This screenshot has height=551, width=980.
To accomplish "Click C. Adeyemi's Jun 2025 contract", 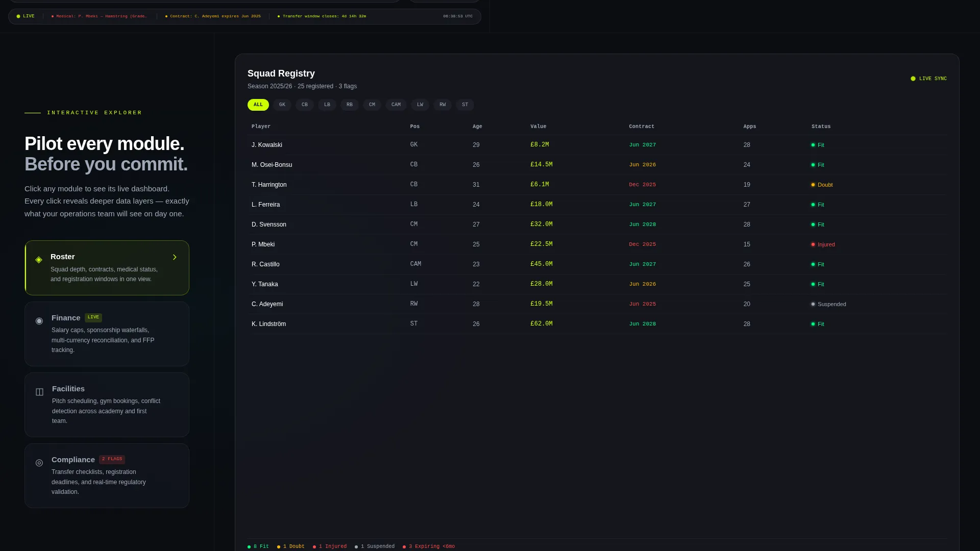I will [643, 304].
